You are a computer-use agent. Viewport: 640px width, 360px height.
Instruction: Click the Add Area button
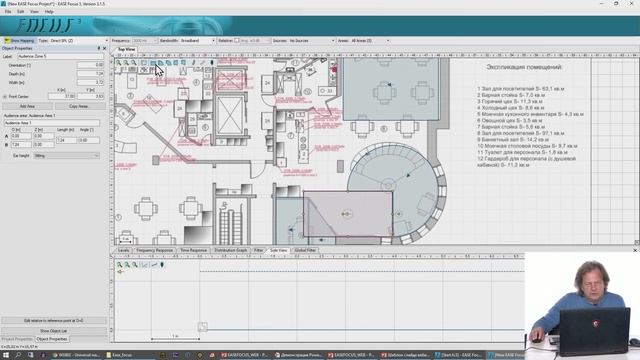click(x=27, y=106)
